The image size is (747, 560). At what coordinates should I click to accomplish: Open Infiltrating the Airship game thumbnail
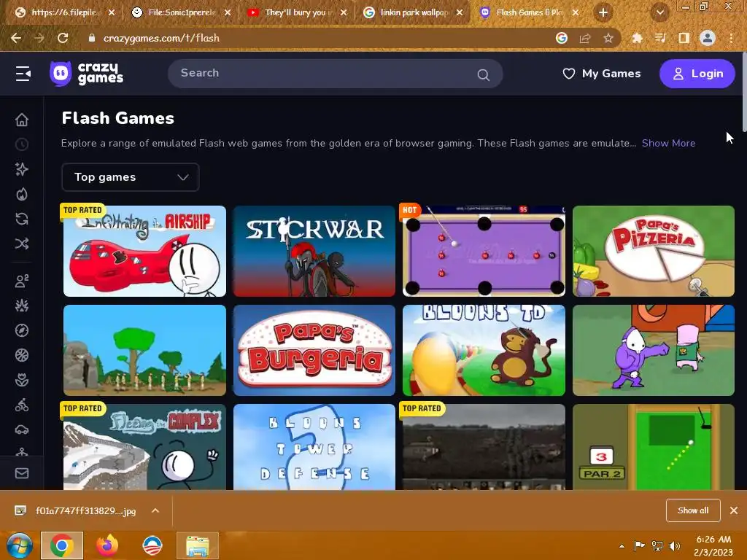145,251
